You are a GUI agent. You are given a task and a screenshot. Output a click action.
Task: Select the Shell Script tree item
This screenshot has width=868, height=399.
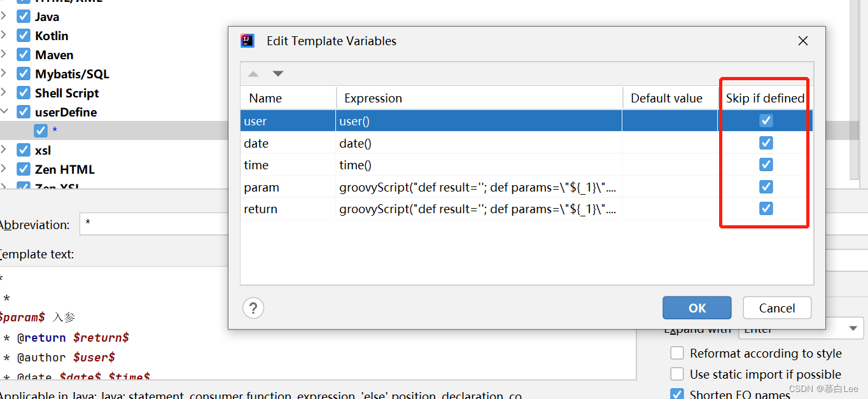click(67, 93)
